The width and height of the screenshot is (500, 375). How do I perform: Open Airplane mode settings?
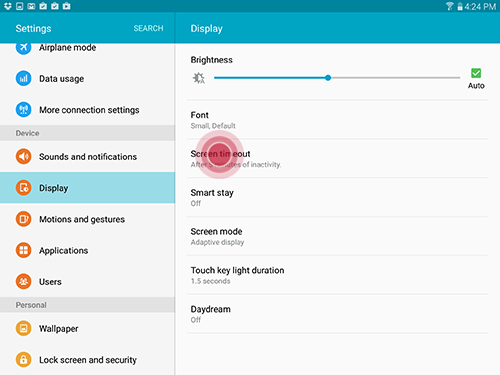87,48
